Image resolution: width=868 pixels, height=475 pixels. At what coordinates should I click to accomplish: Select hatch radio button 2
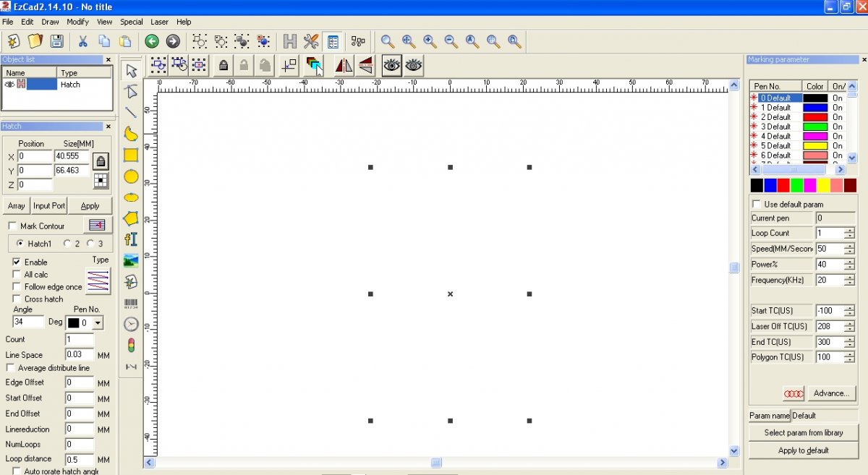67,244
